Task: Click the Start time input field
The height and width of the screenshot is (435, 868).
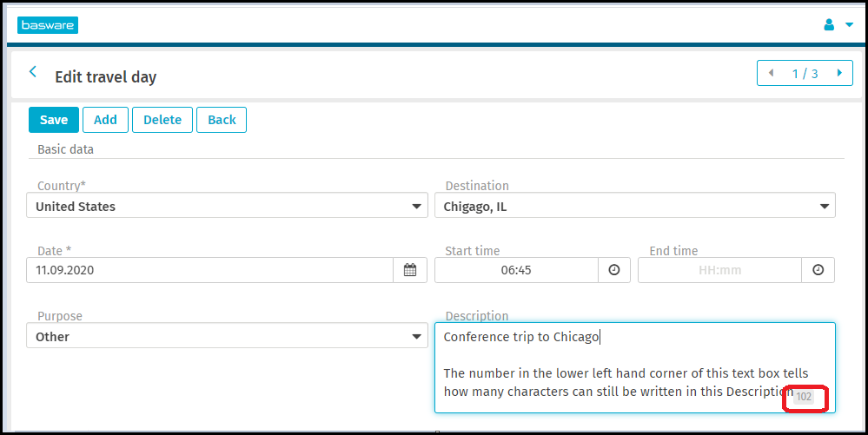Action: (x=516, y=270)
